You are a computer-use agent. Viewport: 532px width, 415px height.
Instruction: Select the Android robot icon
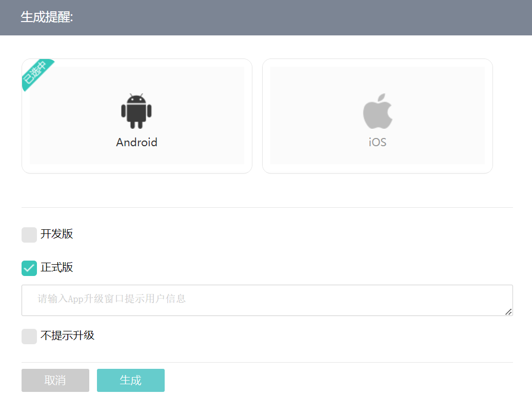[136, 111]
